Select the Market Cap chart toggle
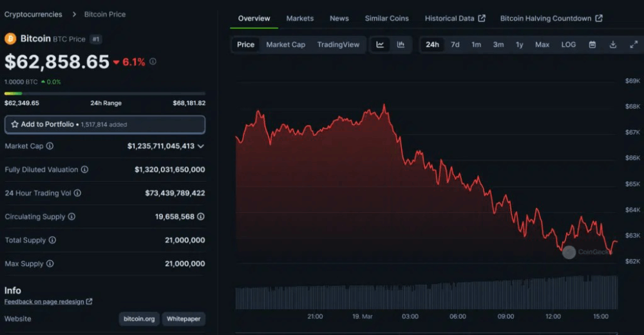The width and height of the screenshot is (644, 335). tap(285, 44)
